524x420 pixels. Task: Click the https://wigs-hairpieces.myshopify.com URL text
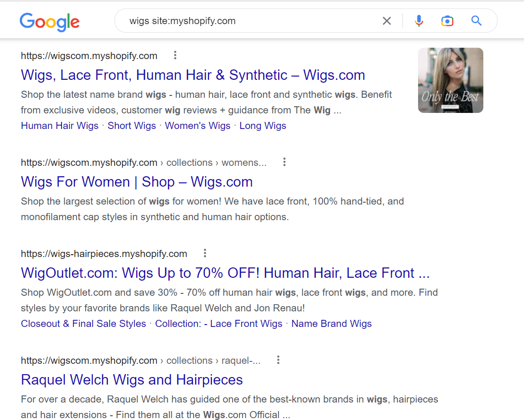point(104,254)
